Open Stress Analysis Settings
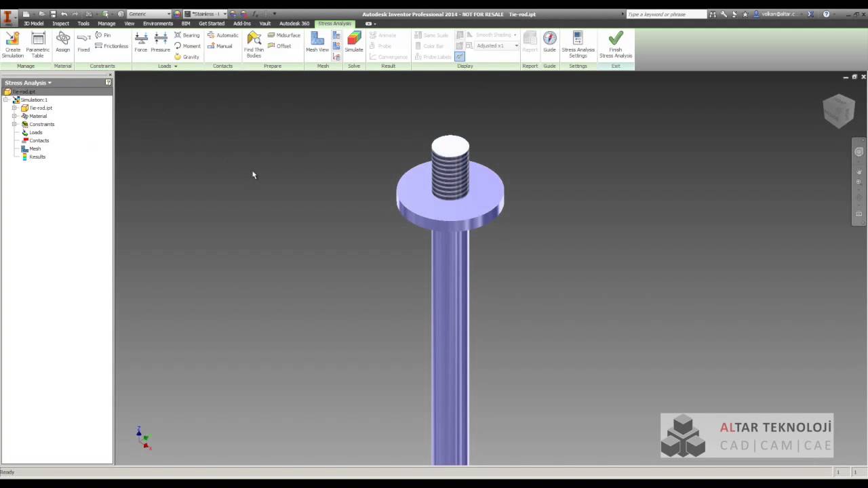 (578, 45)
